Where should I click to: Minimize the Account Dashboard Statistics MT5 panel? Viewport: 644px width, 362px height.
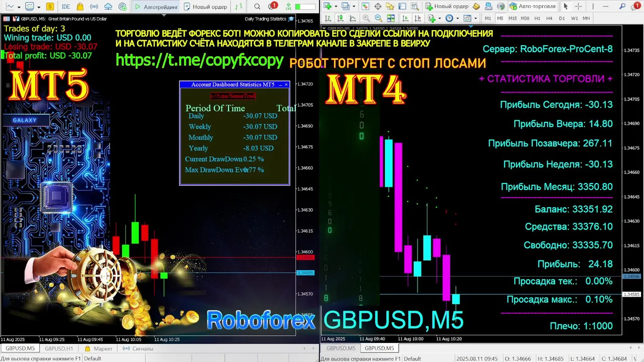(280, 84)
